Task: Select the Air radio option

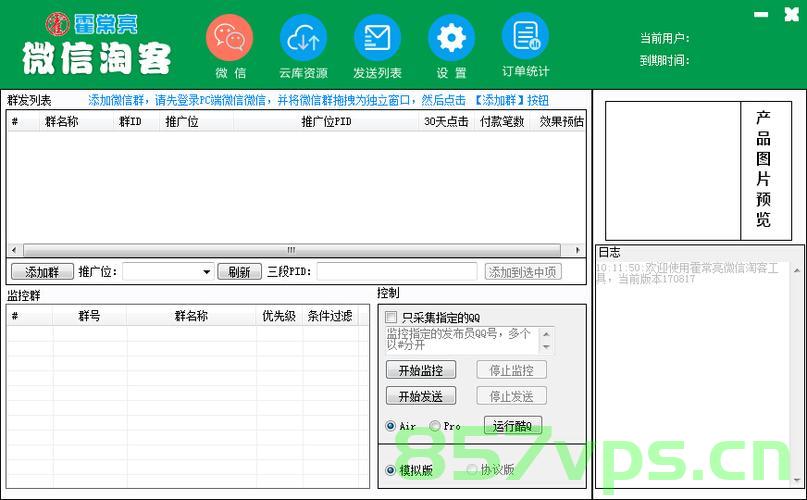Action: [x=391, y=426]
